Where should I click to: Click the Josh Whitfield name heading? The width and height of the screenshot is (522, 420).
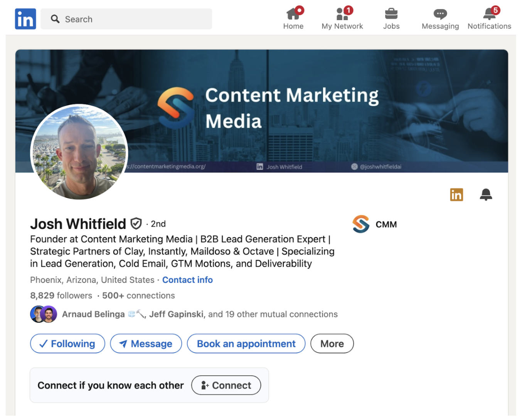[78, 224]
